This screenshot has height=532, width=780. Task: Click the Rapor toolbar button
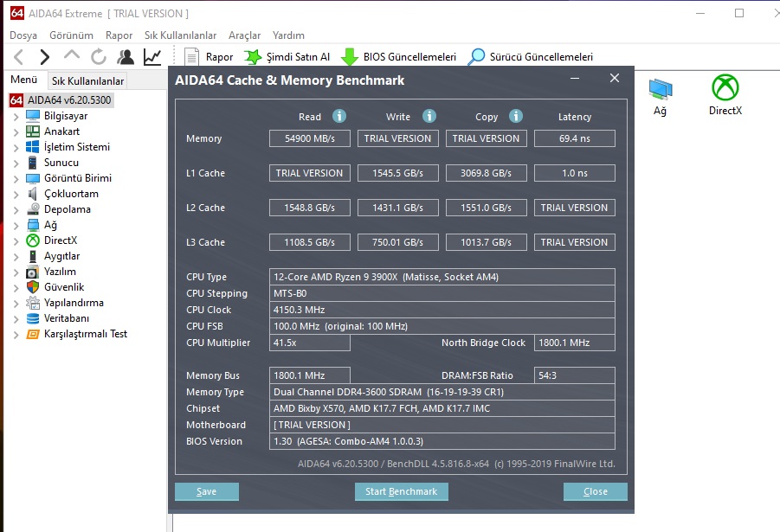[x=209, y=57]
